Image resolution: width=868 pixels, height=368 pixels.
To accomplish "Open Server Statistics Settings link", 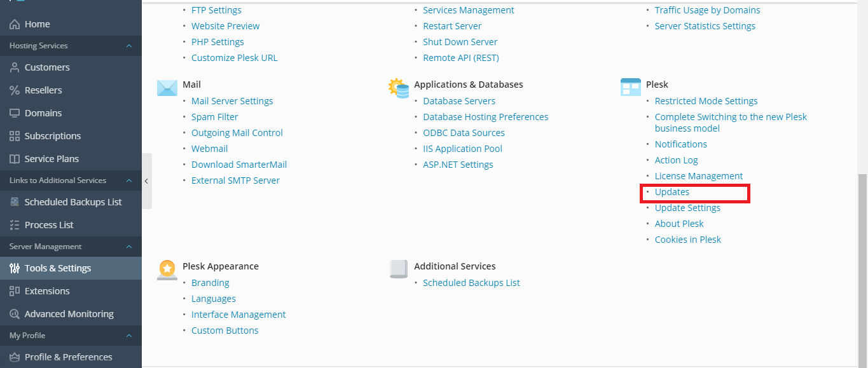I will click(705, 26).
